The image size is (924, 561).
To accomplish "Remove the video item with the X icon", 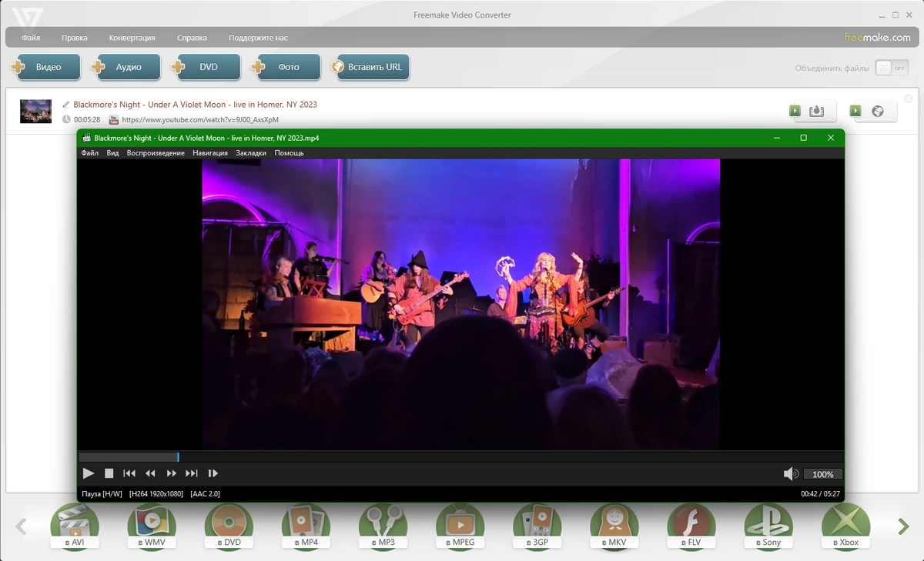I will [x=908, y=99].
